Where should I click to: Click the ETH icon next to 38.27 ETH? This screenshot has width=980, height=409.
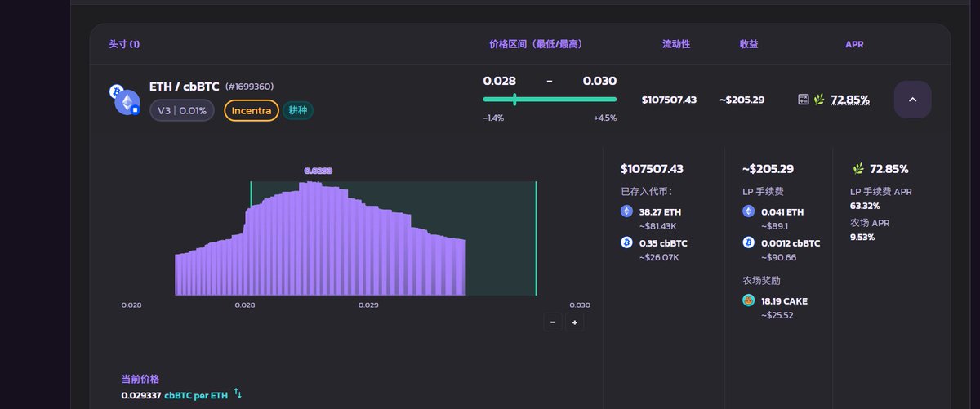pyautogui.click(x=626, y=211)
